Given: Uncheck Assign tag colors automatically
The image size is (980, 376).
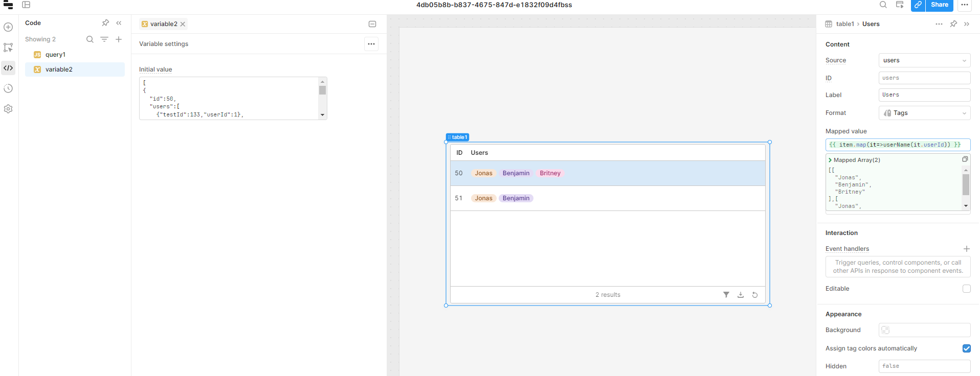Looking at the screenshot, I should pyautogui.click(x=966, y=348).
